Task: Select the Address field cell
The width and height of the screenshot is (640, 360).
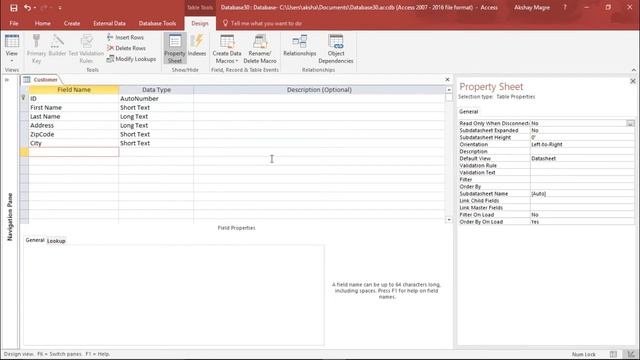Action: click(x=74, y=125)
